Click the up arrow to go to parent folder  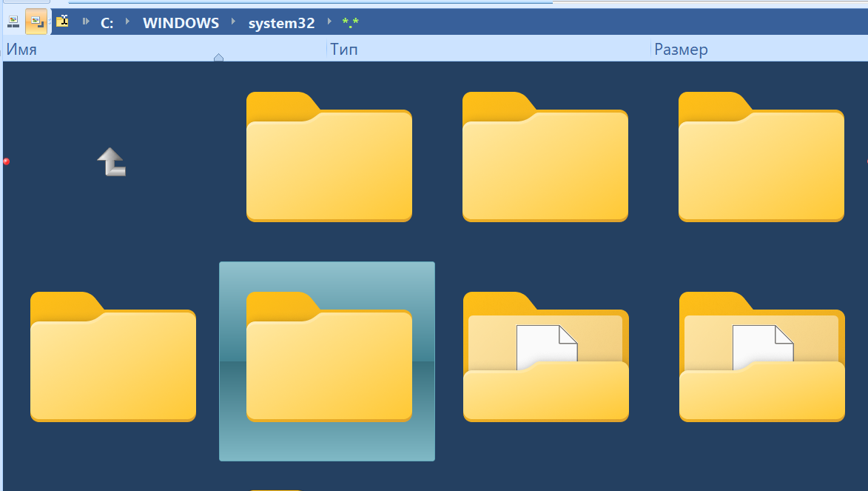(111, 161)
